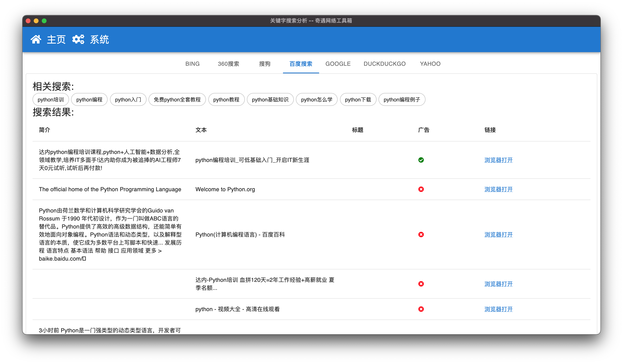Click green ad checkmark in first result

[x=421, y=160]
